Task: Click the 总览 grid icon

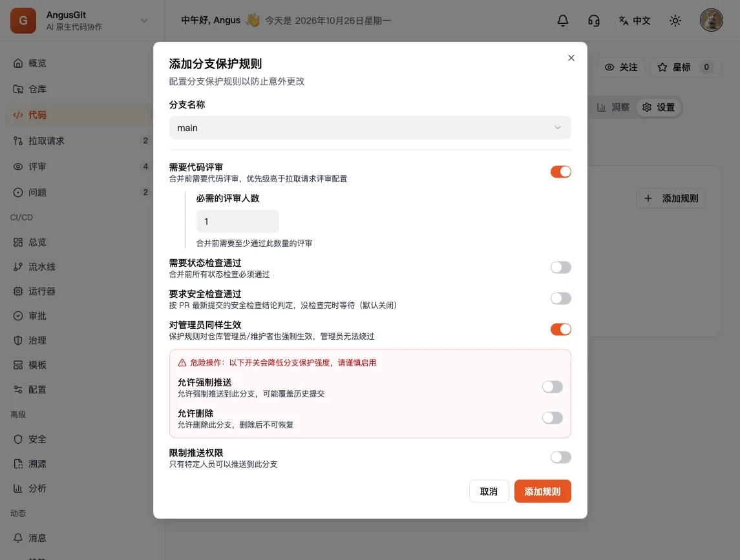Action: (x=18, y=242)
